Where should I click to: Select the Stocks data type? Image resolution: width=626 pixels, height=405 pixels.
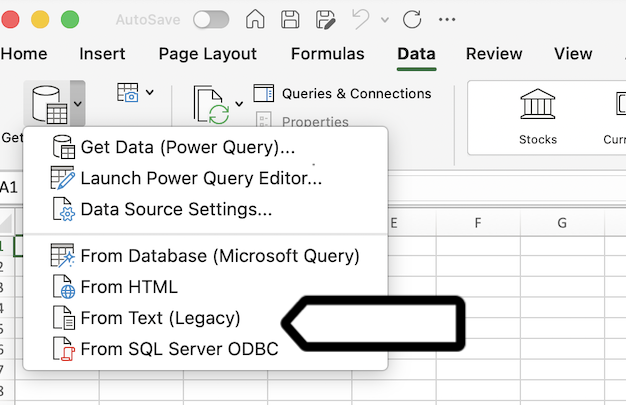point(538,117)
